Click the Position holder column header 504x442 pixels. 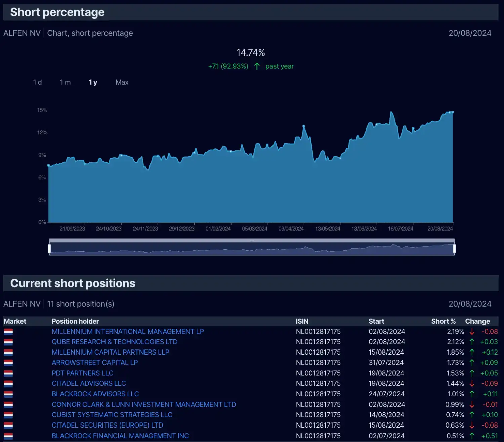point(75,321)
